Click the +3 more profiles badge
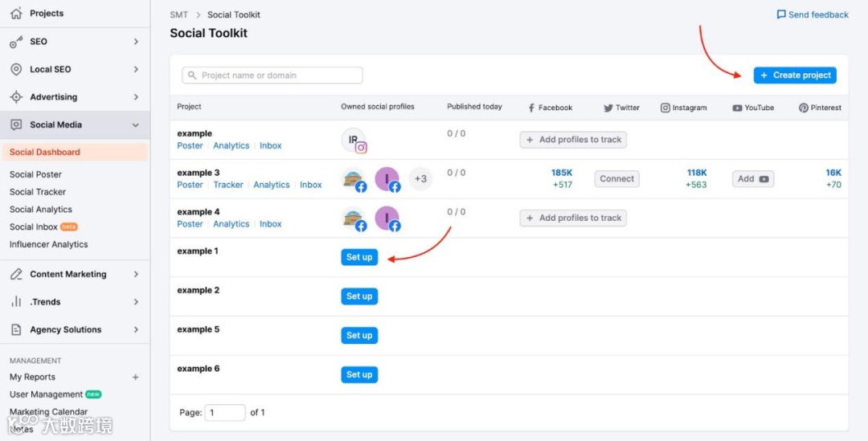Image resolution: width=868 pixels, height=441 pixels. 420,178
